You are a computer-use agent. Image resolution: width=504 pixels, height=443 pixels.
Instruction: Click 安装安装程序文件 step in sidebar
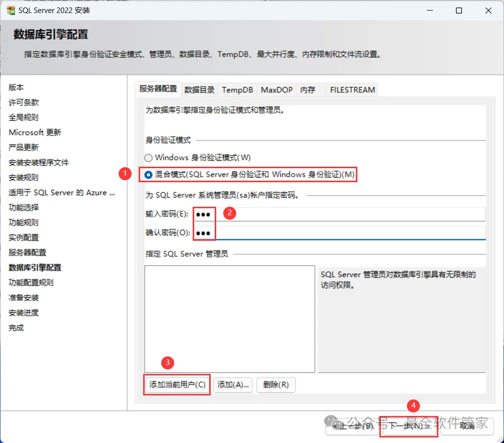tap(39, 163)
